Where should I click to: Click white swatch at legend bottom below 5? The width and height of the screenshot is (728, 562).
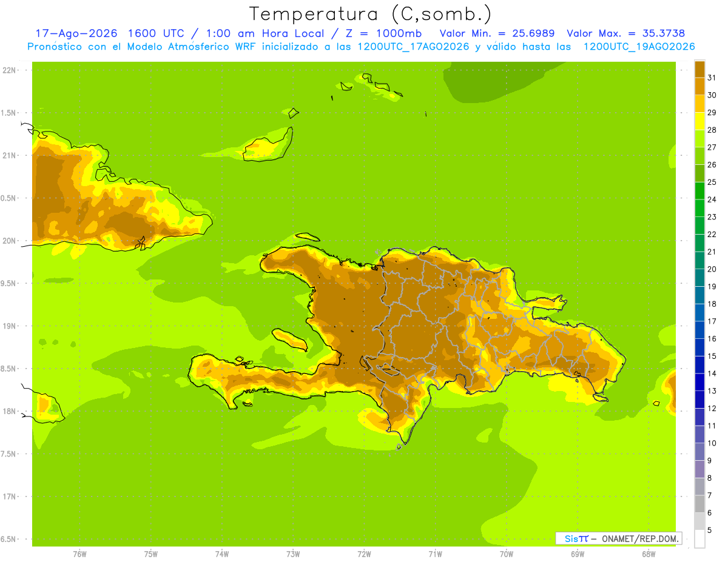click(x=699, y=539)
